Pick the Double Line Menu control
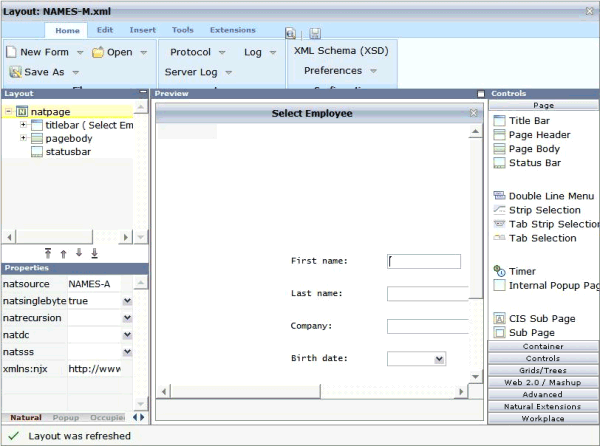The height and width of the screenshot is (446, 600). pos(551,196)
